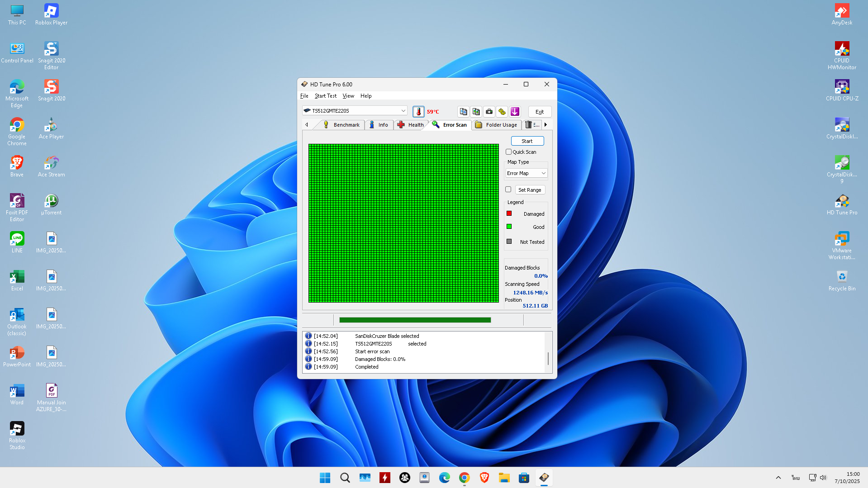Click the copy text to clipboard icon

coord(463,112)
